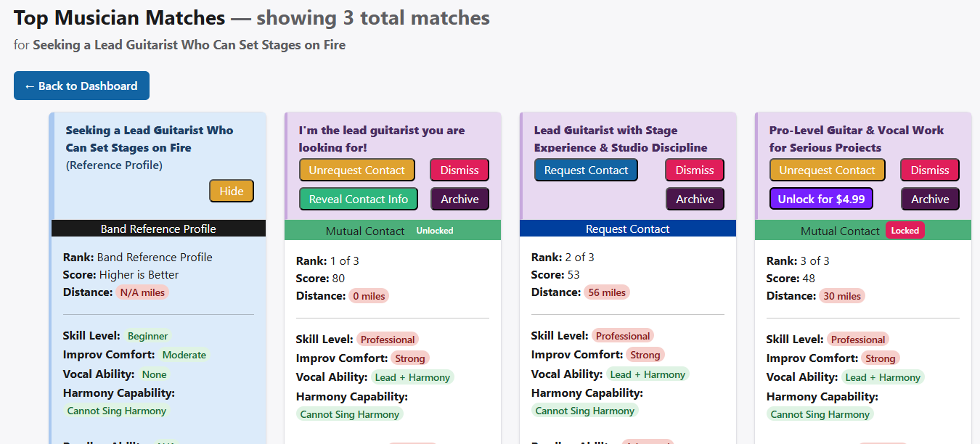Request Contact with the Stage Experience guitarist

[586, 170]
